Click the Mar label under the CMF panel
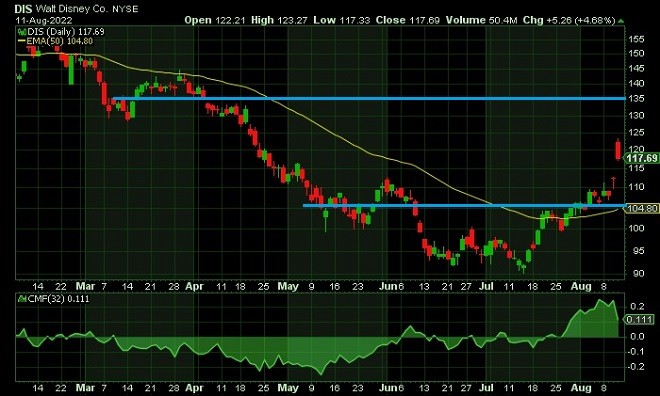Screen dimensions: 660x396 point(85,388)
